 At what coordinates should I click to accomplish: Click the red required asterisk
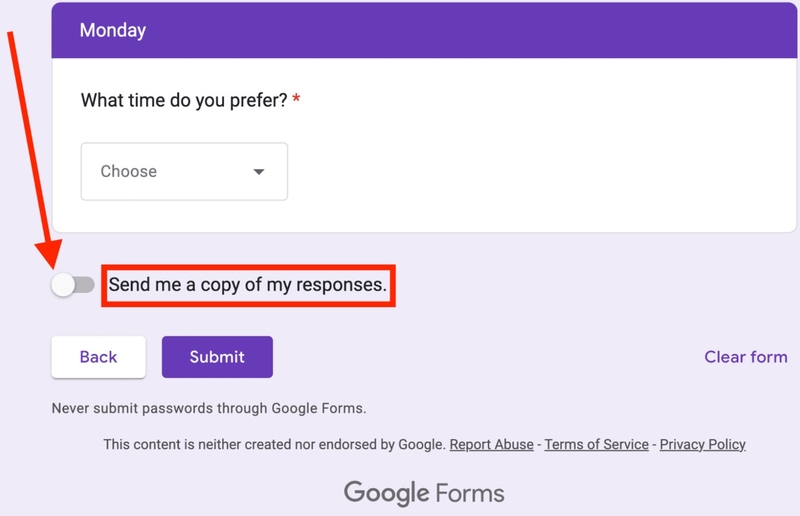pyautogui.click(x=297, y=101)
